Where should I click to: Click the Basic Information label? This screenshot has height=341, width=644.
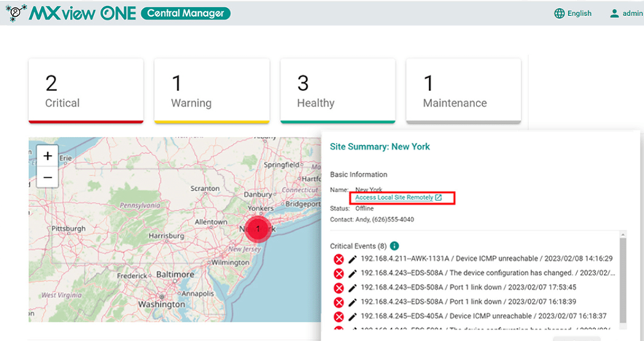(x=358, y=175)
